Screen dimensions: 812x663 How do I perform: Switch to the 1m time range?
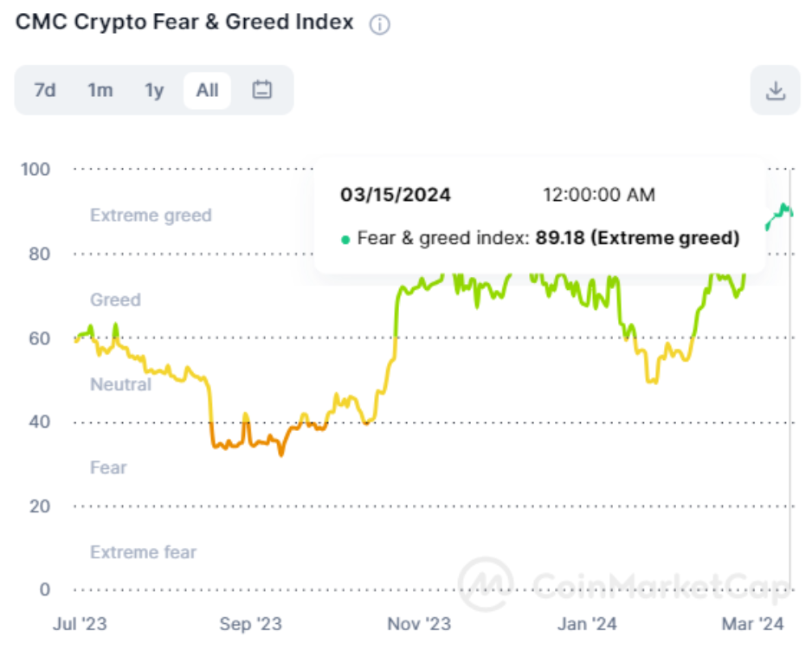coord(100,90)
